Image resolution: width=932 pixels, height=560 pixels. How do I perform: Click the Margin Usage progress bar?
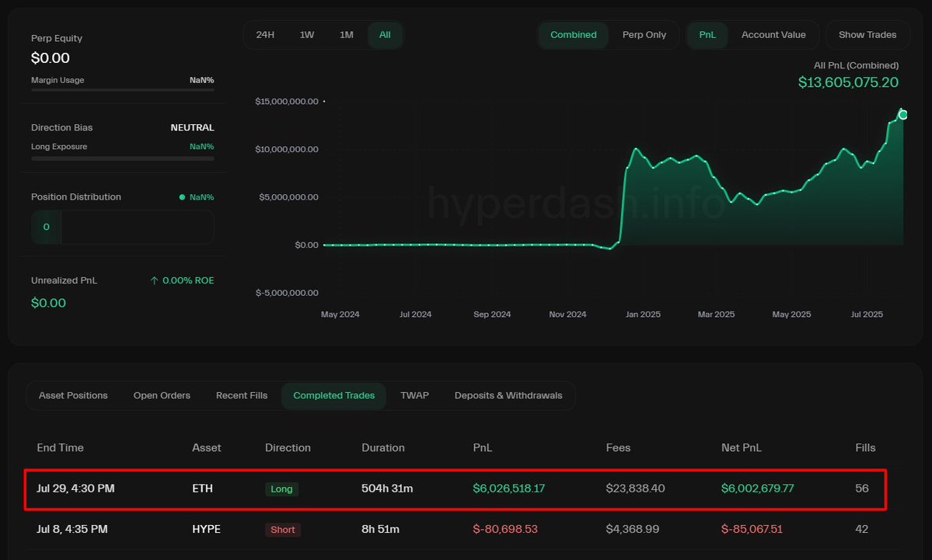(123, 89)
